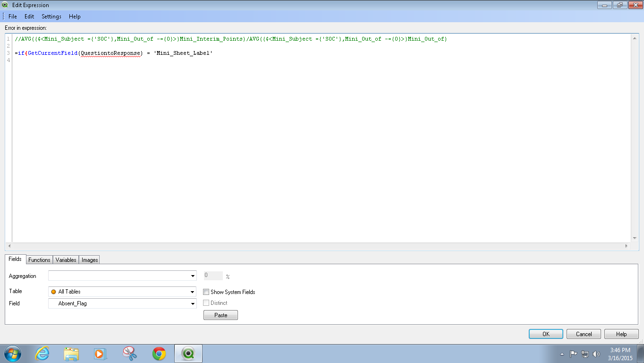Click the Cancel button

click(584, 334)
